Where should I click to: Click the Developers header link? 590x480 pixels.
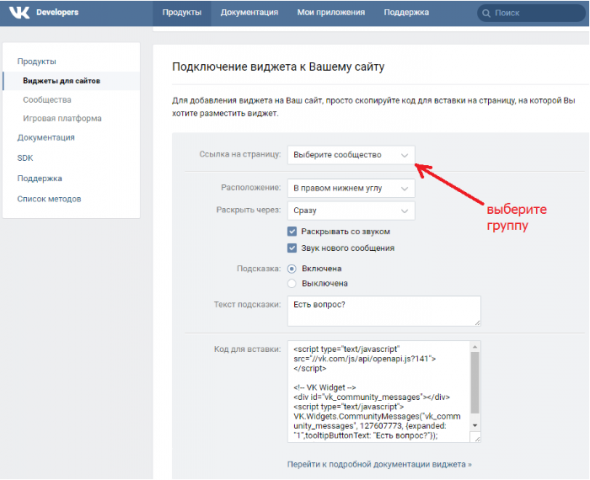point(57,12)
